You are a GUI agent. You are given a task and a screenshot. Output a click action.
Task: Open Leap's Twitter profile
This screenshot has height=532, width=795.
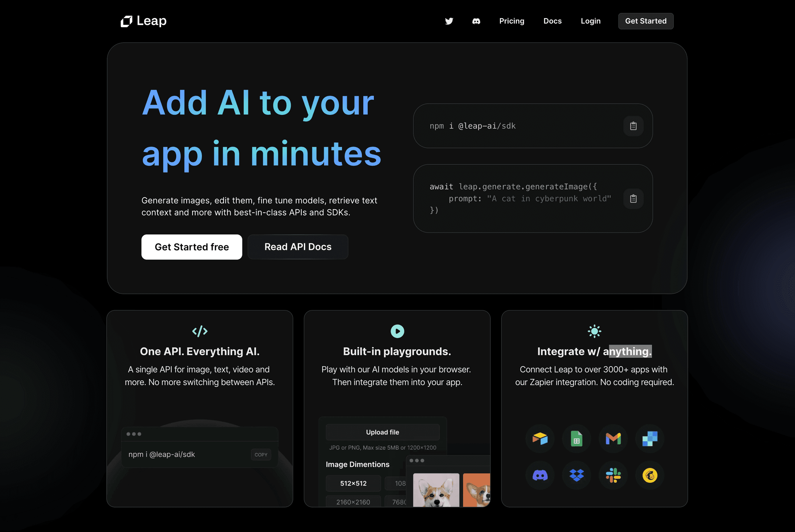click(449, 21)
